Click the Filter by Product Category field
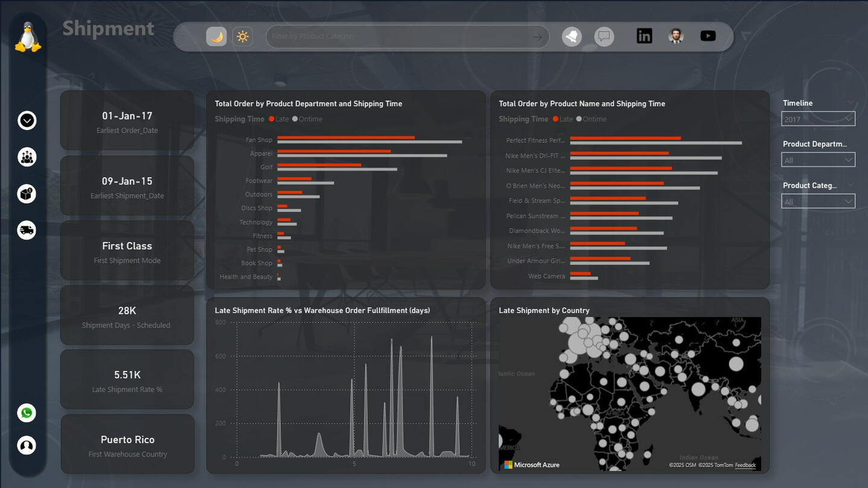This screenshot has height=488, width=868. (398, 37)
